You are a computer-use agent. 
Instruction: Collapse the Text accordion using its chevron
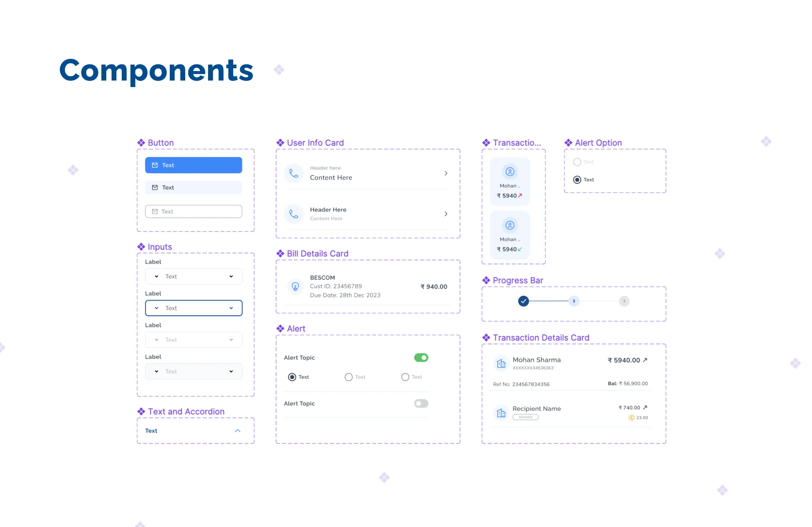[238, 431]
